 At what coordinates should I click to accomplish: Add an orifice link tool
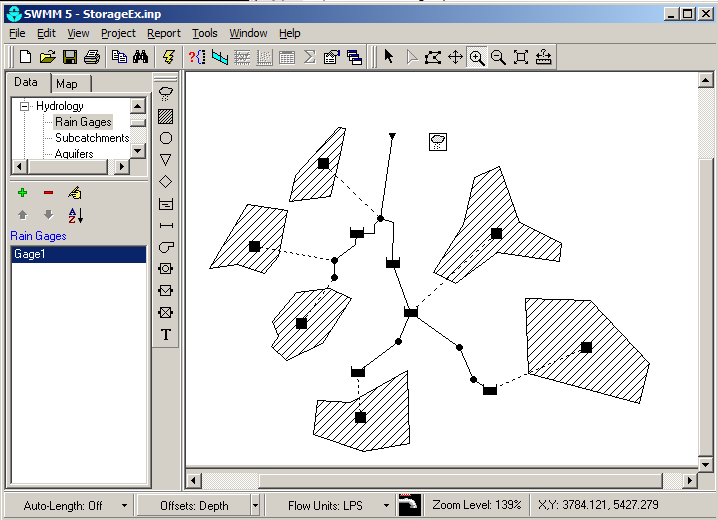point(165,268)
